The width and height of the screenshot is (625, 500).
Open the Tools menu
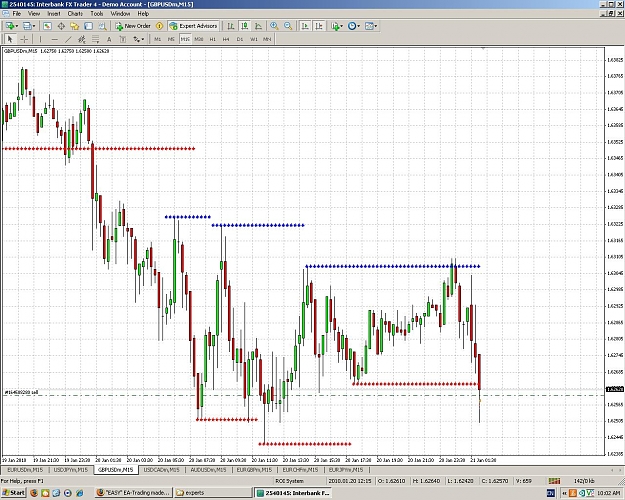click(x=96, y=14)
